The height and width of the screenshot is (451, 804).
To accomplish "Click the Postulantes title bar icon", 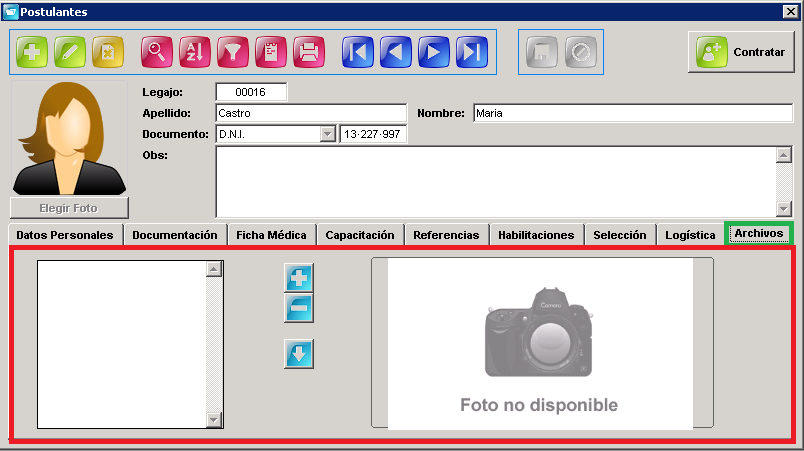I will click(x=10, y=12).
